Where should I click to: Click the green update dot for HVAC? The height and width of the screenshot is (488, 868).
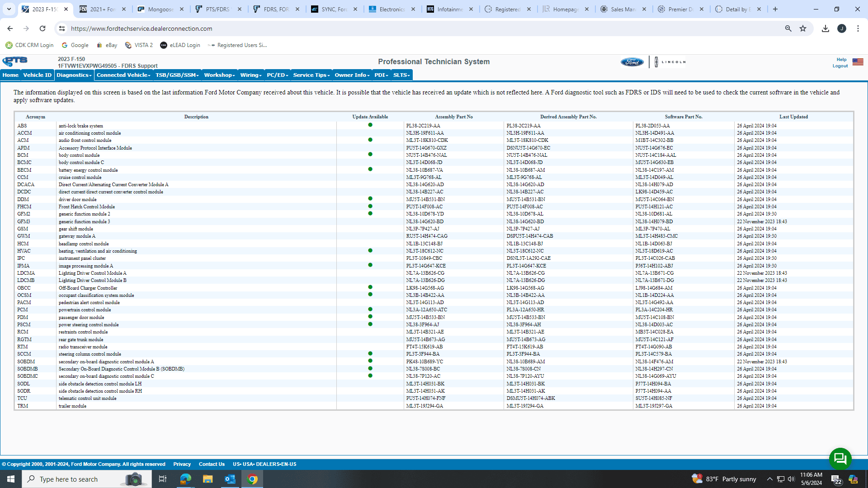tap(370, 250)
